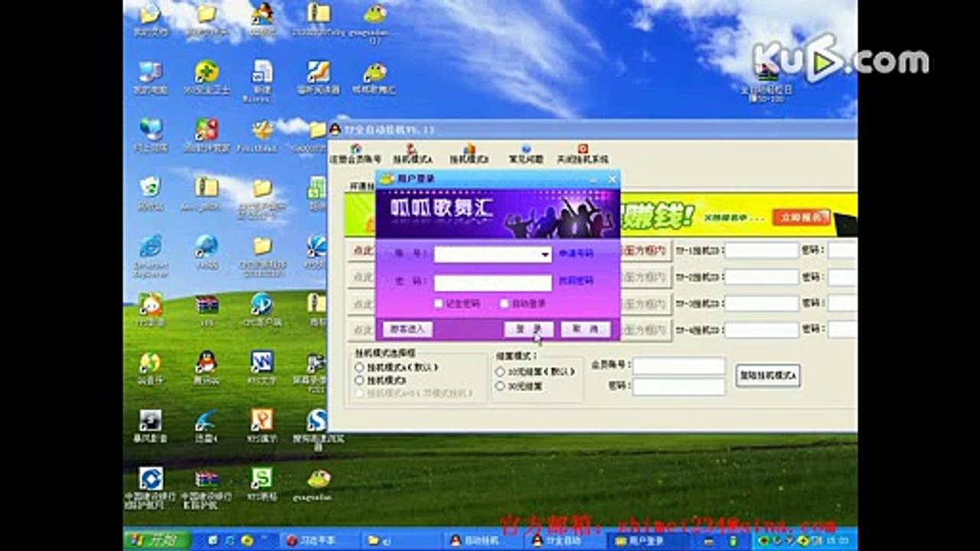Open the 找回密码 link
Screen dimensions: 980x551
click(576, 281)
